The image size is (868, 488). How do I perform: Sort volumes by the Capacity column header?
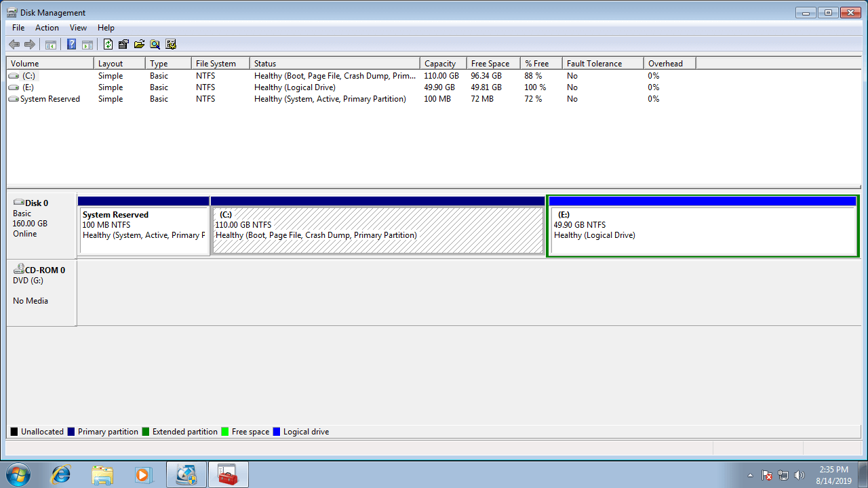click(442, 64)
